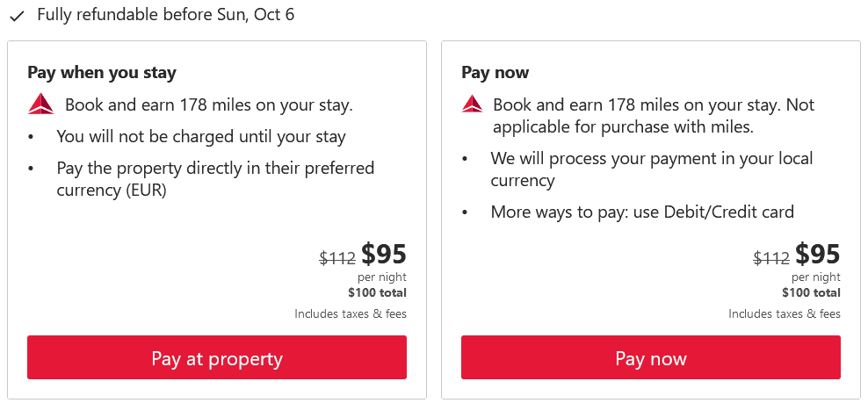Click the Delta logo in Pay now card
The image size is (868, 403).
point(473,104)
